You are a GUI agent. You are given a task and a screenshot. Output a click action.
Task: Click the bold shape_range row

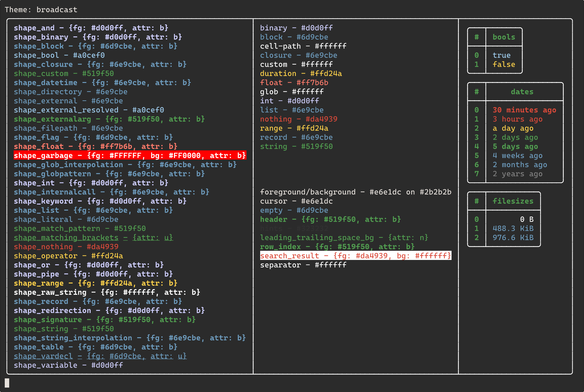(x=96, y=283)
